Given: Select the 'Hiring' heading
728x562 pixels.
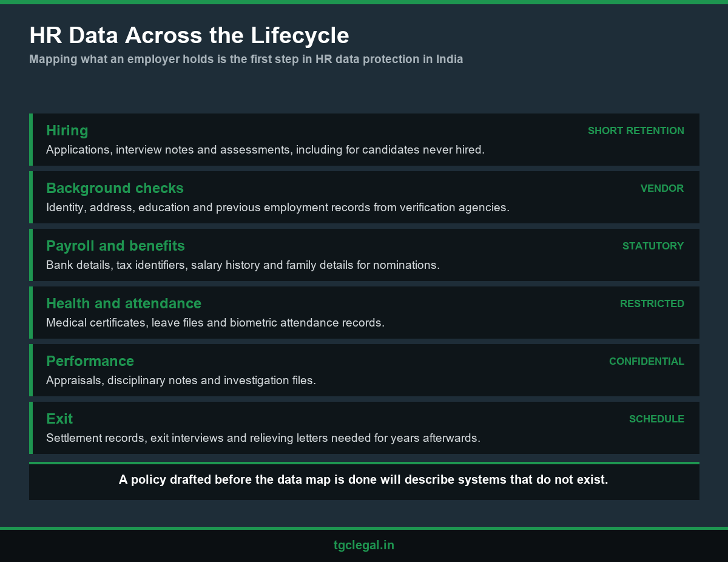Looking at the screenshot, I should (67, 130).
